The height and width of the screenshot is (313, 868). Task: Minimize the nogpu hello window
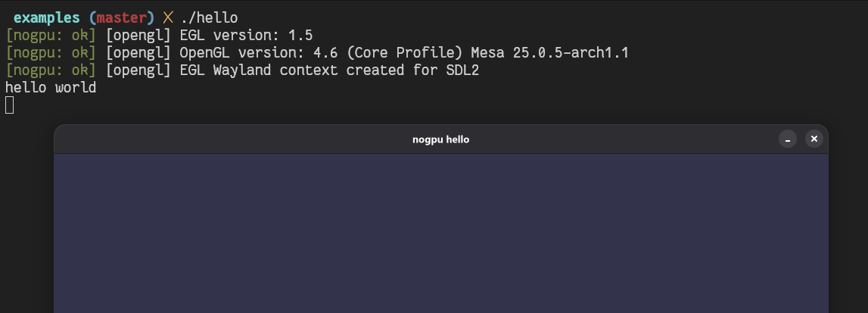[787, 139]
